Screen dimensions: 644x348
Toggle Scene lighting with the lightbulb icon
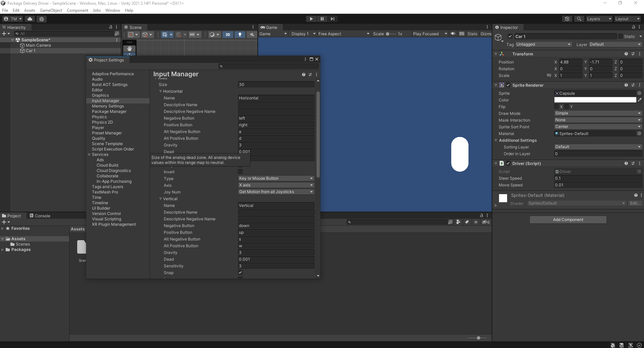tap(240, 35)
